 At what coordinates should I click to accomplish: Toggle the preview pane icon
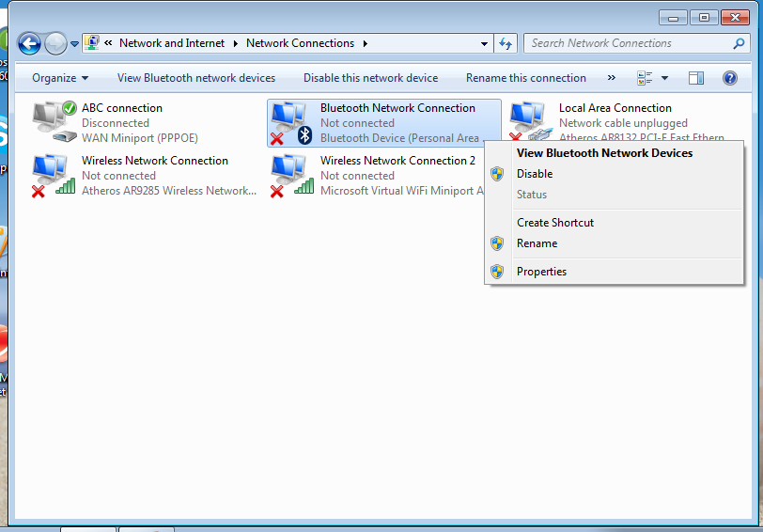click(696, 78)
